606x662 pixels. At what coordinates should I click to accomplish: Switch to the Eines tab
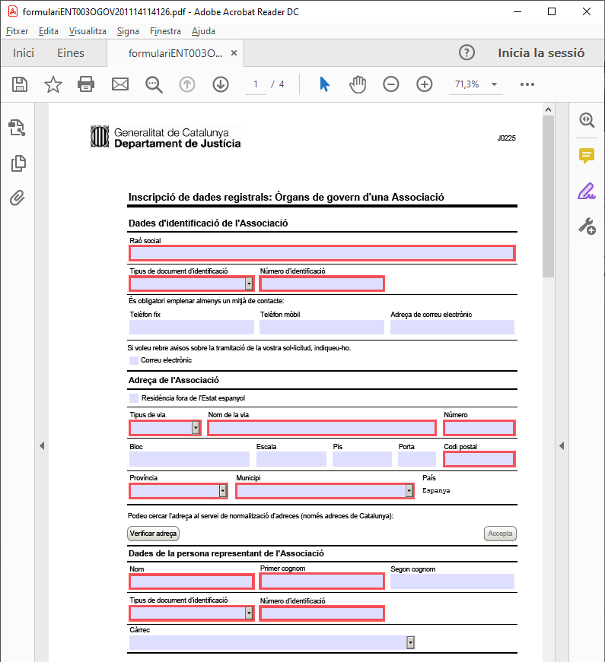pyautogui.click(x=71, y=53)
